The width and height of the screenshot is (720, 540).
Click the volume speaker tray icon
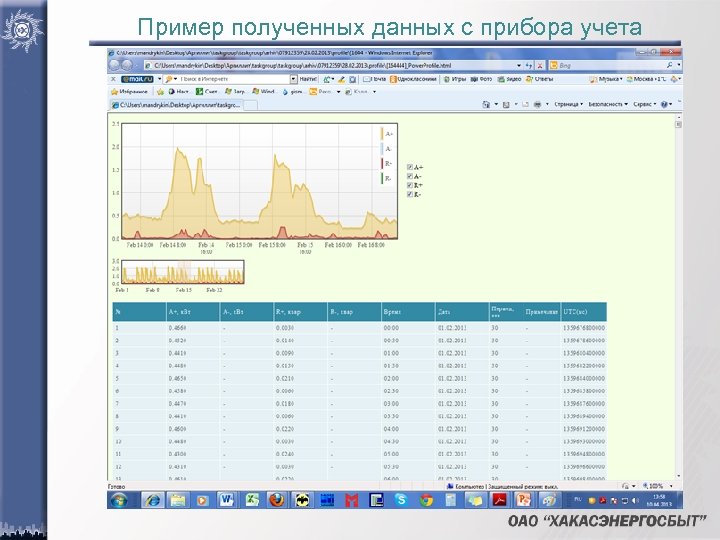click(x=636, y=500)
